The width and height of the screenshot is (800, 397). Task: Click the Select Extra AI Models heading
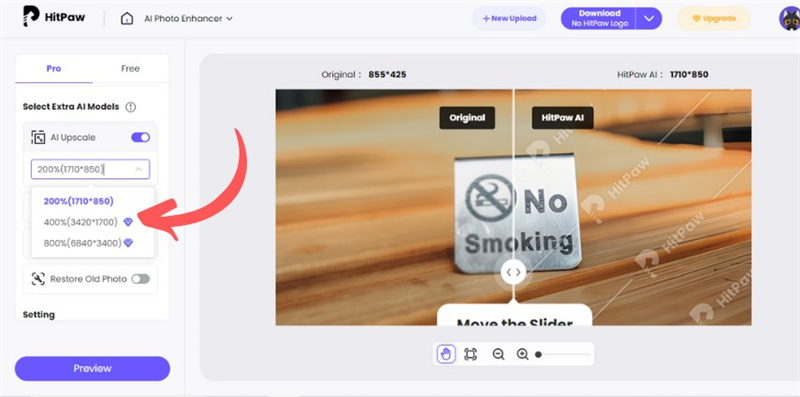(x=71, y=107)
